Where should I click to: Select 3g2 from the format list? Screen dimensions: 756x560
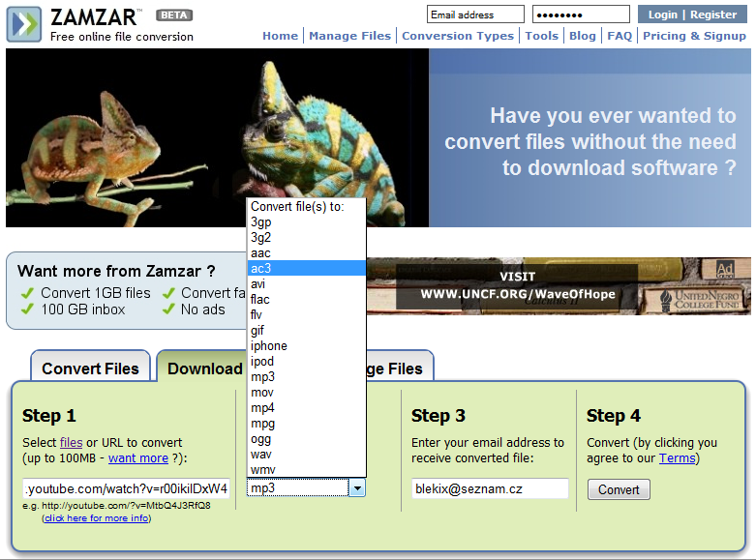(307, 238)
